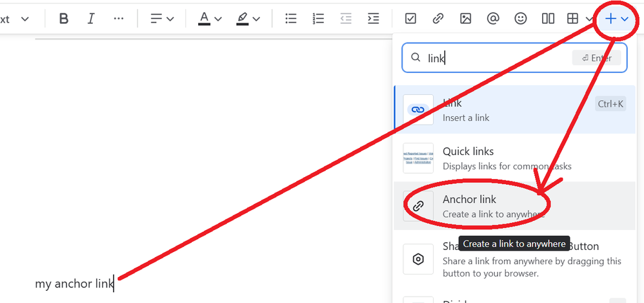This screenshot has height=303, width=644.
Task: Open the text alignment dropdown
Action: [162, 19]
